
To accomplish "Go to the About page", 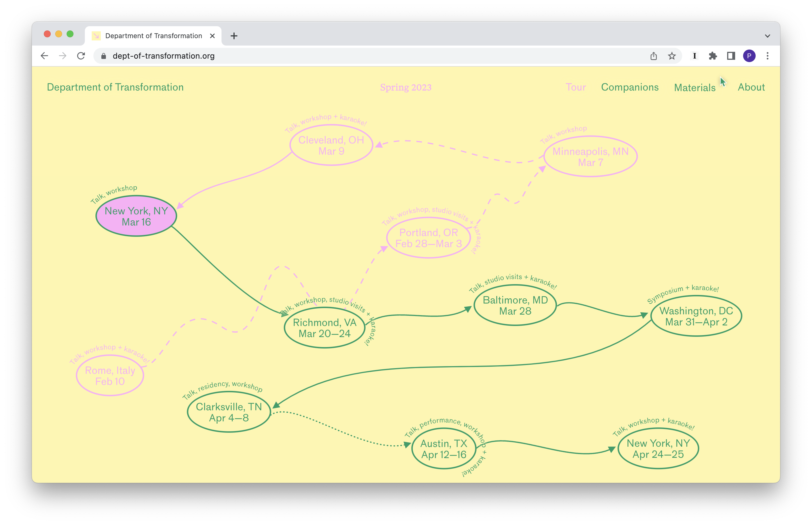I will point(751,87).
